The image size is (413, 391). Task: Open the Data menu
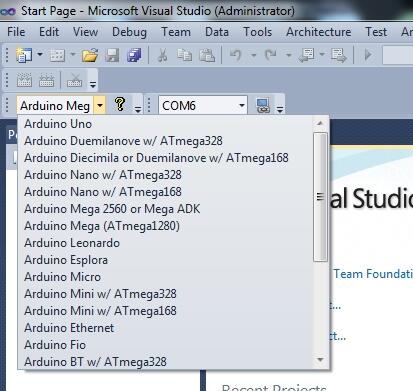coord(217,32)
